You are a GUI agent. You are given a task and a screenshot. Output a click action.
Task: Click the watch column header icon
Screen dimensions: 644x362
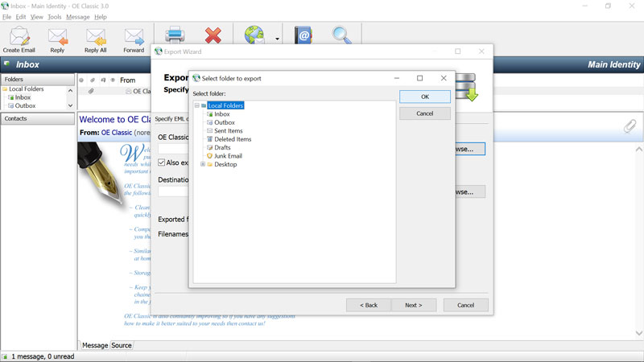pyautogui.click(x=113, y=80)
